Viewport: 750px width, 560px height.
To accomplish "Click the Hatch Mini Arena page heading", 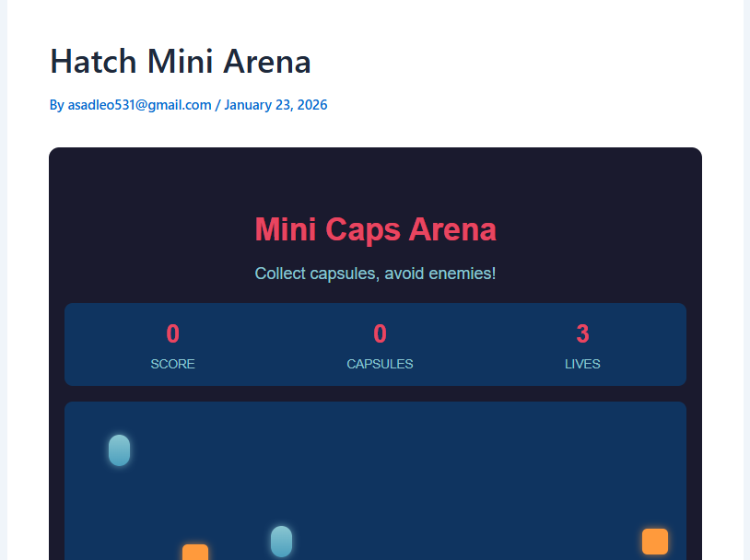I will click(x=181, y=62).
